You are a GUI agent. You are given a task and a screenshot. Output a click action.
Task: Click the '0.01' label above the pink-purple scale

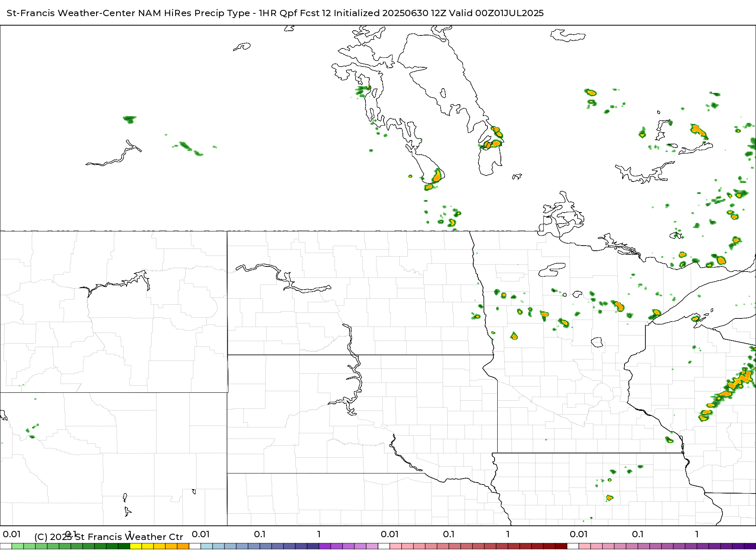coord(579,534)
